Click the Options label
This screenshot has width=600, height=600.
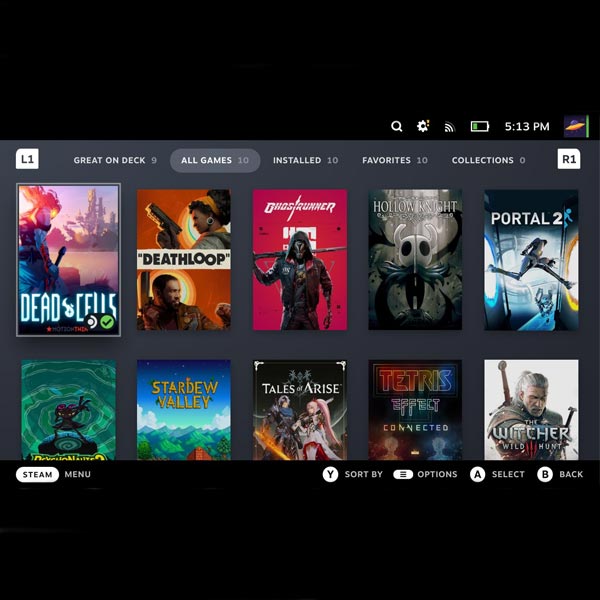(437, 474)
